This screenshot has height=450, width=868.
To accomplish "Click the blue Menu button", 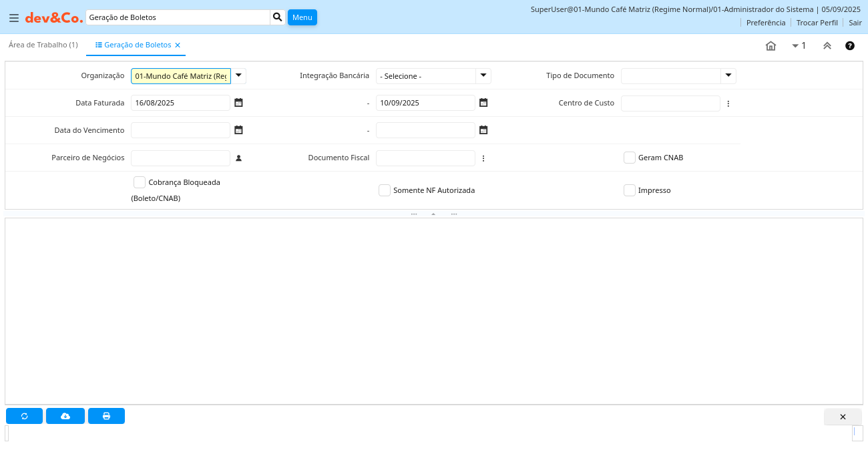I will (302, 17).
